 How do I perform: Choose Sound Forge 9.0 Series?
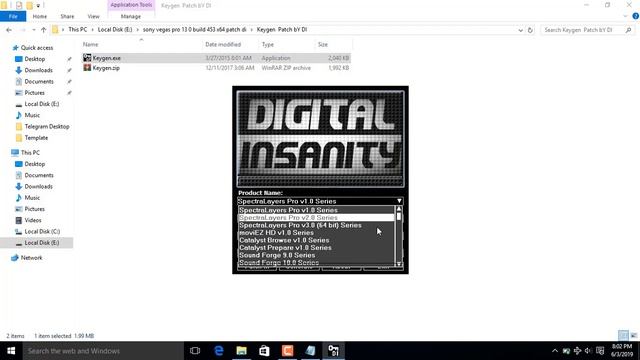pyautogui.click(x=316, y=255)
